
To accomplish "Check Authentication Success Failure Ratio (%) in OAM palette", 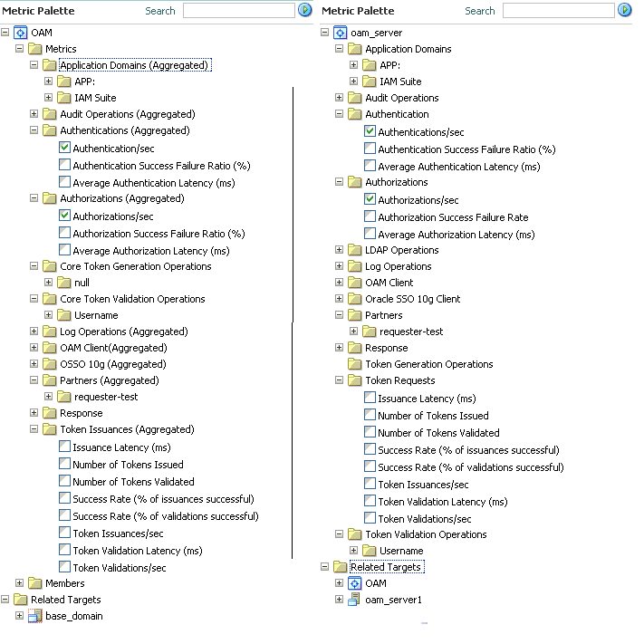I will [x=64, y=165].
